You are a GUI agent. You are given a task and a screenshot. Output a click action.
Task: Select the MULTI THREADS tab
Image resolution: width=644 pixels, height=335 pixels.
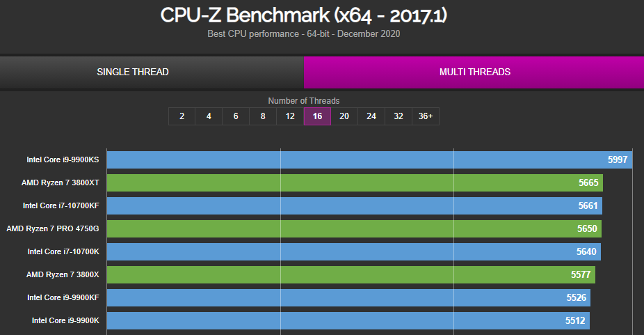[x=474, y=72]
